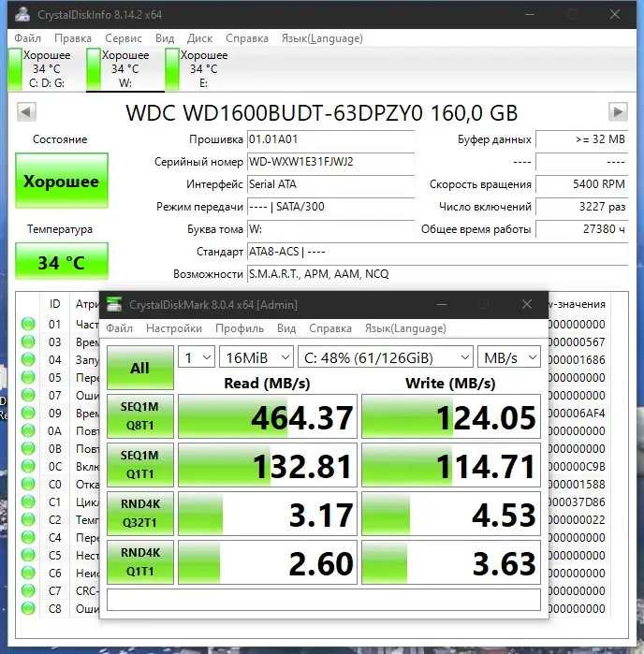644x654 pixels.
Task: Click status circle for attribute 04
Action: click(28, 359)
